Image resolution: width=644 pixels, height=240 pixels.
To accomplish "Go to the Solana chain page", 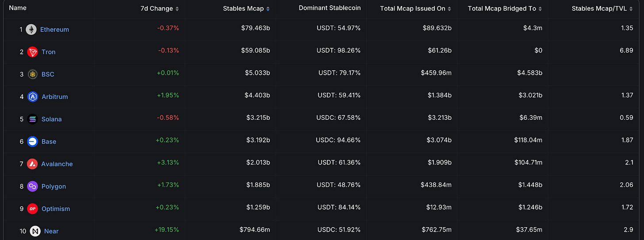I will pos(51,119).
